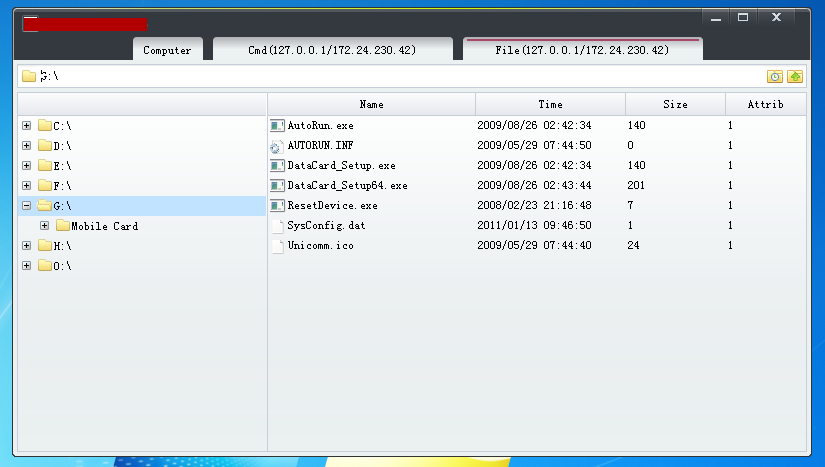Sort by the Attrib column header
825x467 pixels.
[766, 104]
